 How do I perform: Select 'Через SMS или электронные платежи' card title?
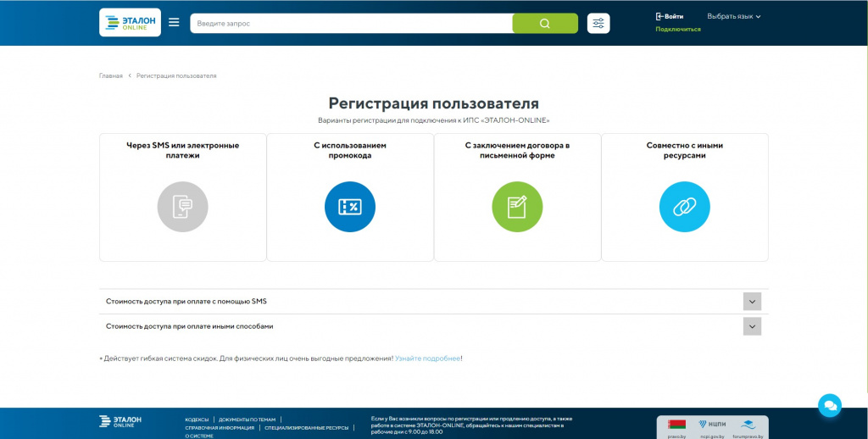[x=183, y=151]
